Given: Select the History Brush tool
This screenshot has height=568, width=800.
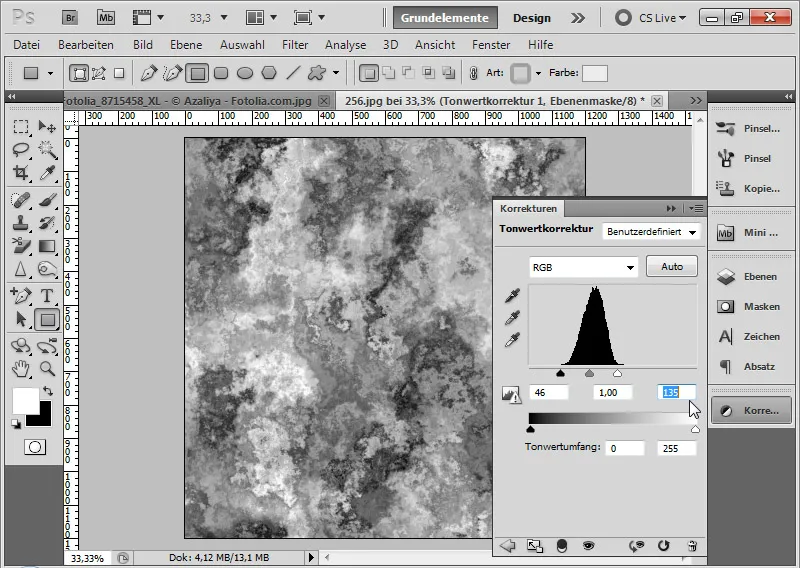Looking at the screenshot, I should [47, 223].
